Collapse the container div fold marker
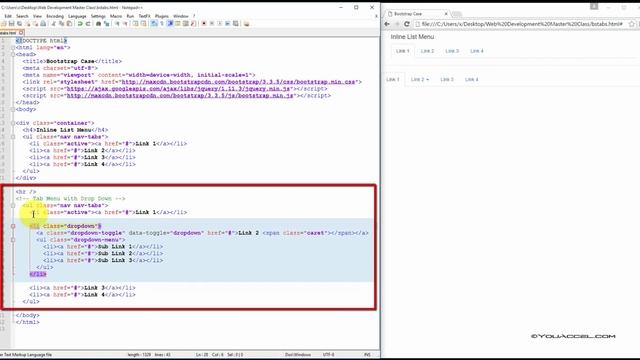 13,123
